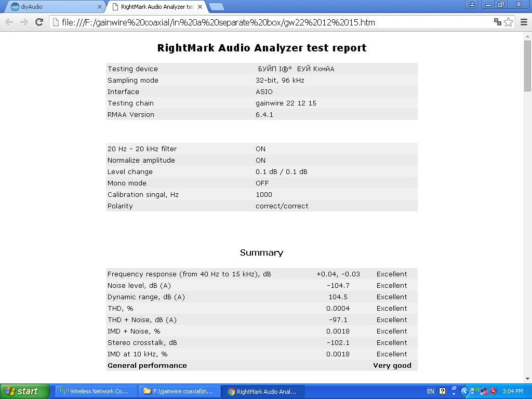Click the Chrome user profile icon
The height and width of the screenshot is (399, 532).
[x=472, y=4]
